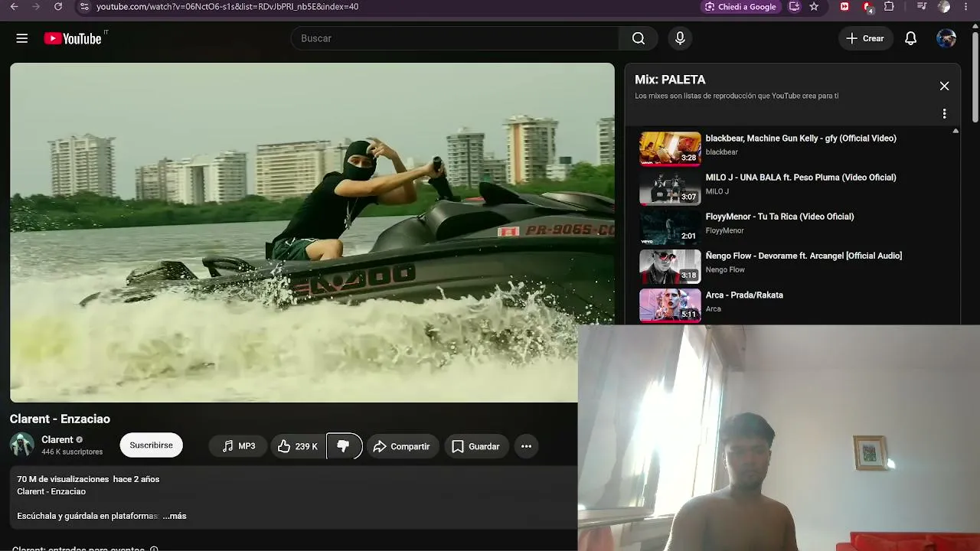View site information icon in address bar

[84, 7]
